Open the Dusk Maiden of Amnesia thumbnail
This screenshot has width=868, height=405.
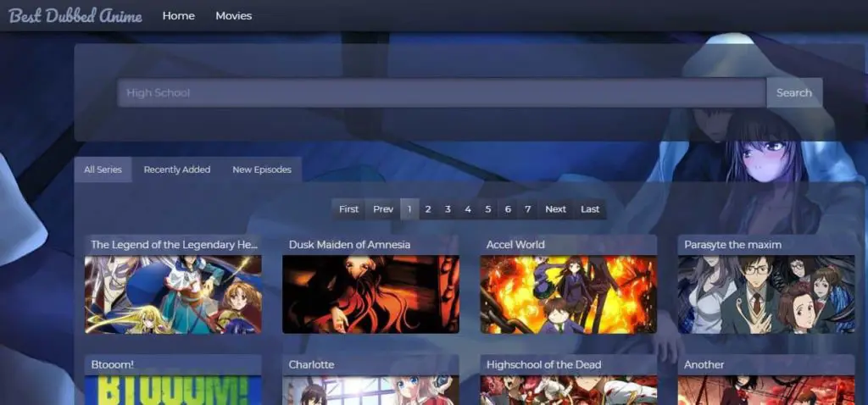(x=371, y=294)
